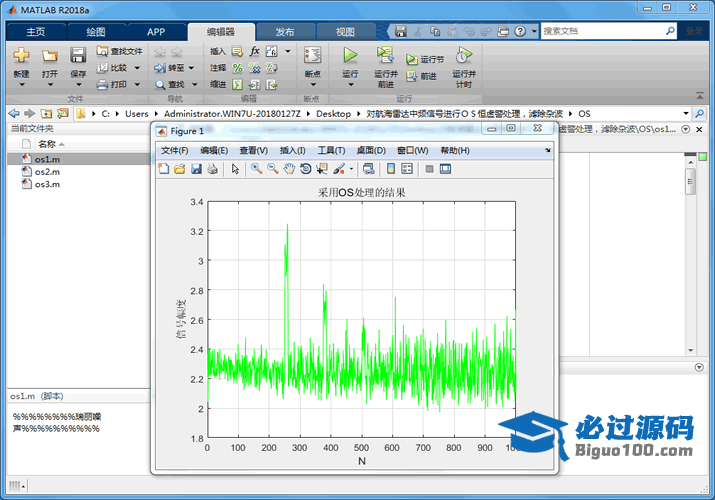Image resolution: width=715 pixels, height=500 pixels.
Task: Click the 保存 (Save) floppy disk icon in ribbon
Action: [78, 56]
